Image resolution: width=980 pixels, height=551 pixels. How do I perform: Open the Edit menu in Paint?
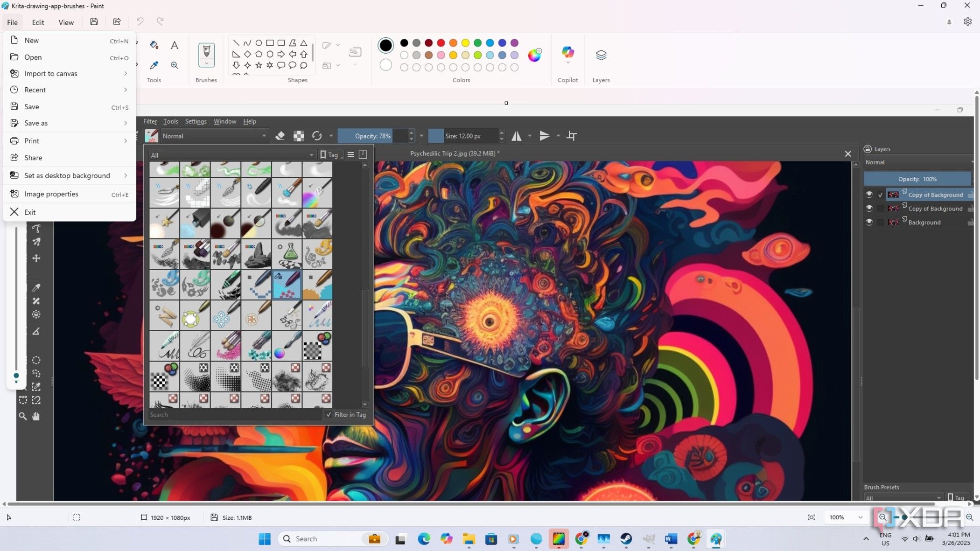click(38, 22)
